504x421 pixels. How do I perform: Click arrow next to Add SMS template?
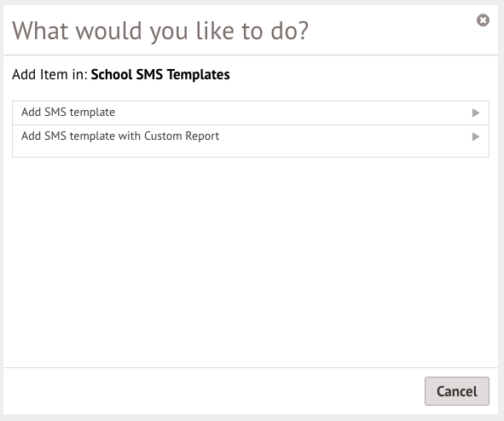pos(476,112)
